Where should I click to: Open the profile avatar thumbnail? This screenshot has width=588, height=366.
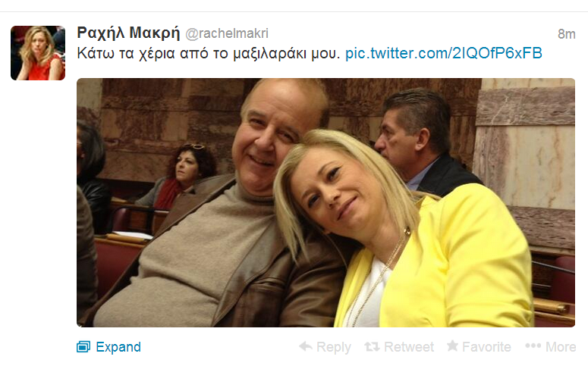pos(38,53)
